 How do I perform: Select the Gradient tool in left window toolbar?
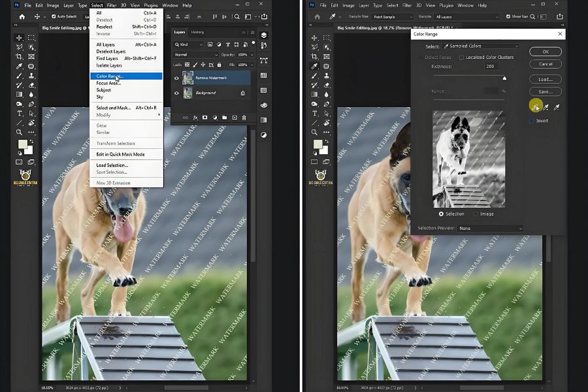[x=19, y=95]
